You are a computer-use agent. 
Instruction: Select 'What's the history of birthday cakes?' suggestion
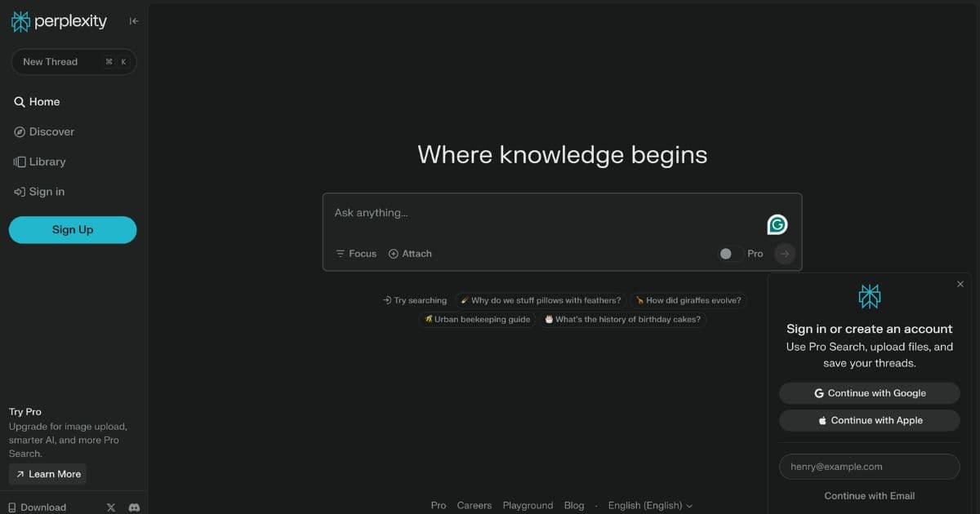622,320
